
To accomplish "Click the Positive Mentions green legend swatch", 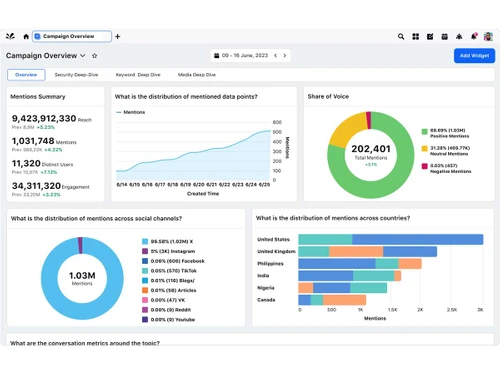I will [x=424, y=132].
